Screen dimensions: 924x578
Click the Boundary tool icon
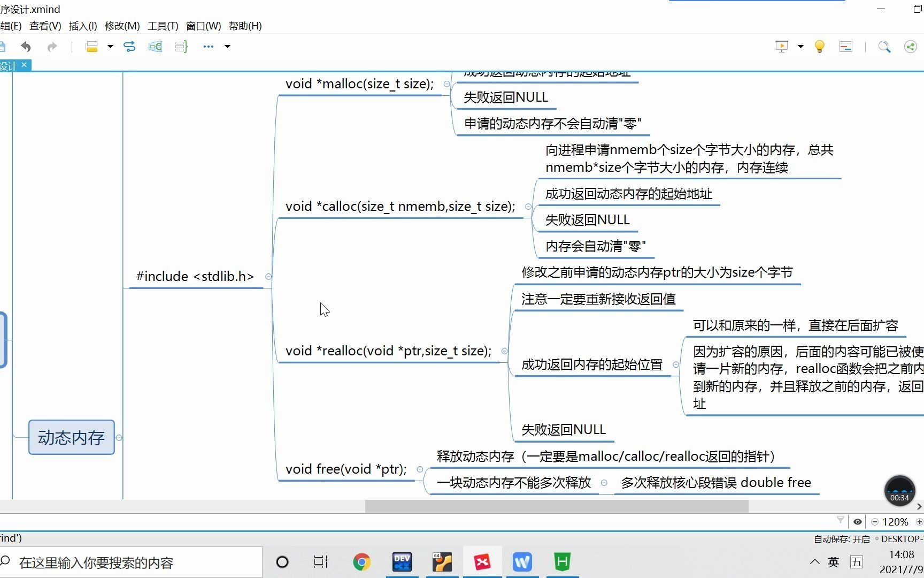[x=155, y=47]
